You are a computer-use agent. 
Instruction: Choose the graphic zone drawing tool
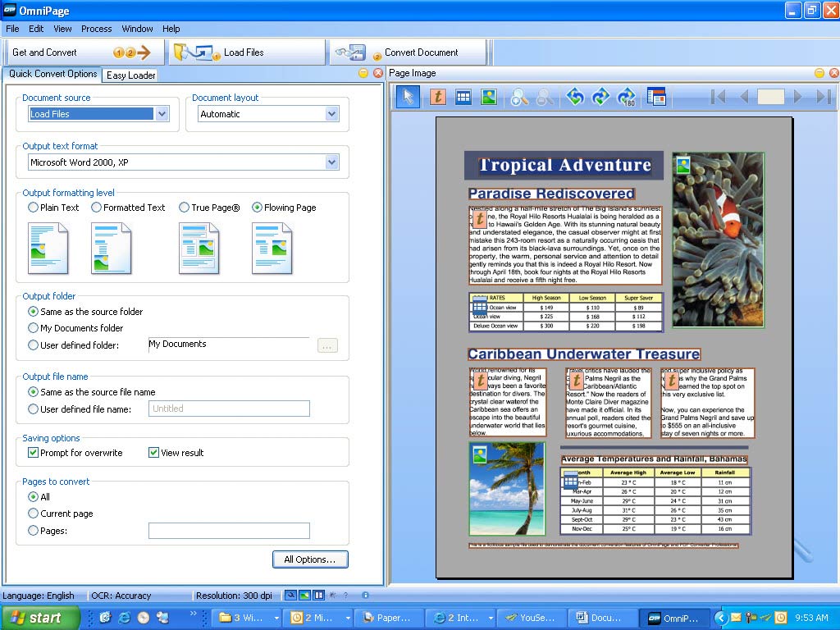pos(489,97)
